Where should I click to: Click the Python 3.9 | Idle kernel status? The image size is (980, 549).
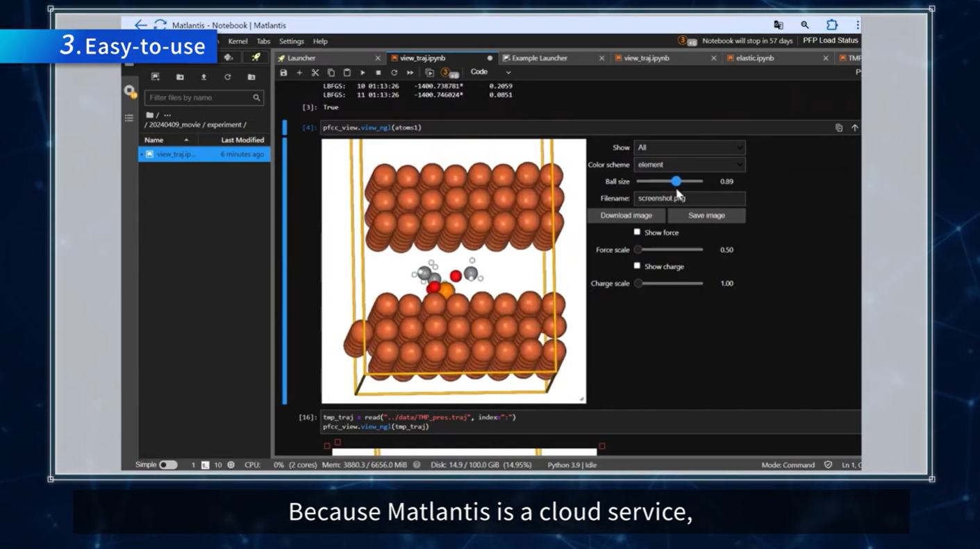point(572,465)
